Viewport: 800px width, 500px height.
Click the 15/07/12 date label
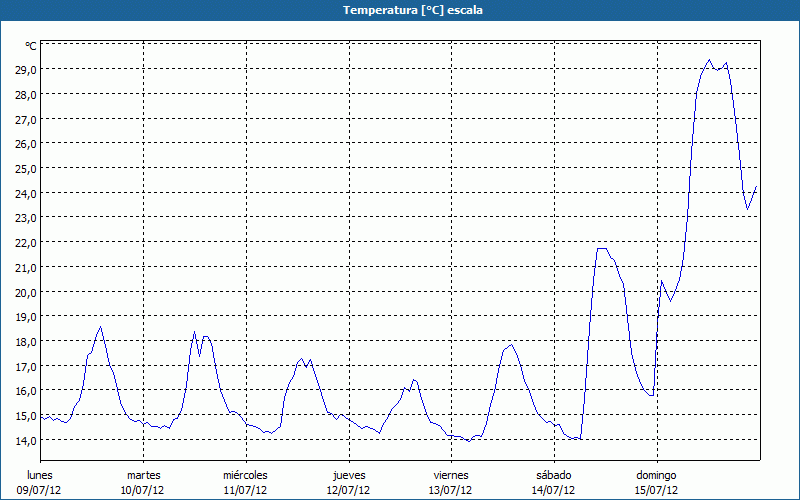pyautogui.click(x=656, y=491)
